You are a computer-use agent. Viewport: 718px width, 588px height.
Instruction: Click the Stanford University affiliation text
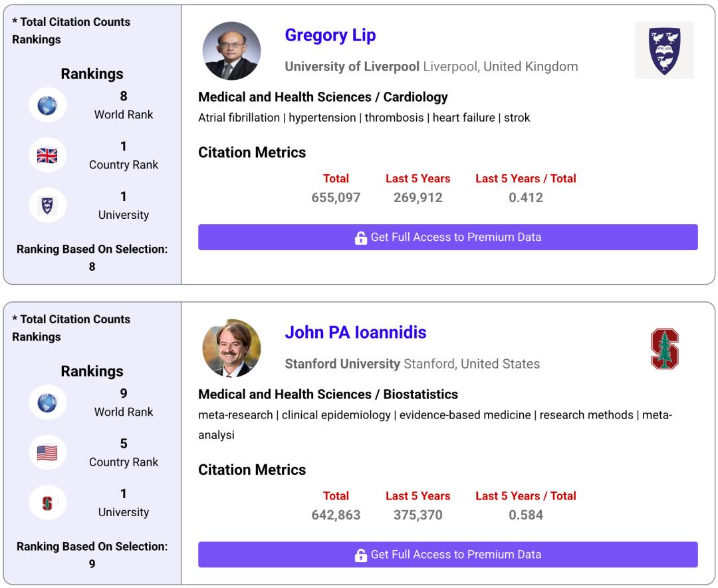(342, 364)
